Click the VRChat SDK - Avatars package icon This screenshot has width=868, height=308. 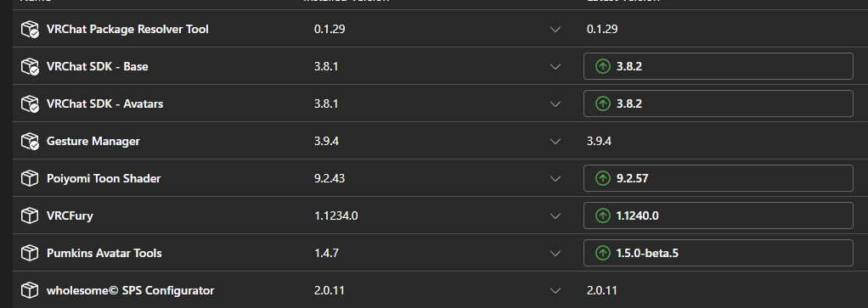point(30,104)
